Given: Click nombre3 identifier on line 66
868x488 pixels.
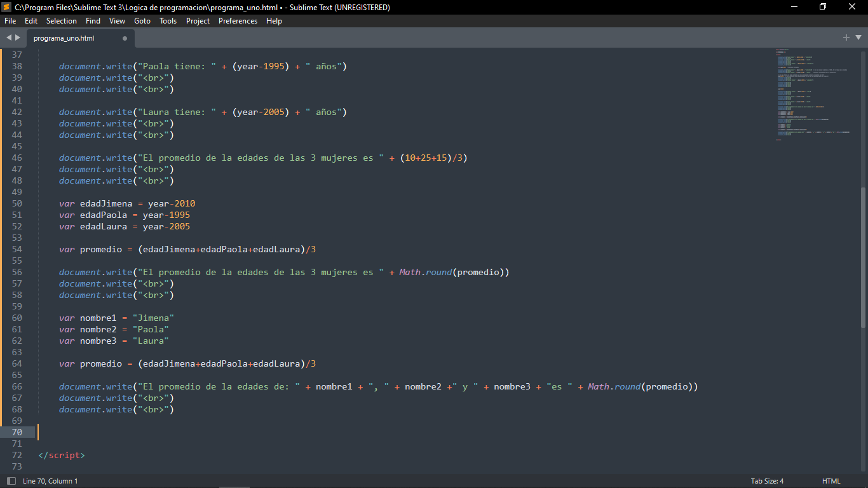Looking at the screenshot, I should (x=512, y=386).
